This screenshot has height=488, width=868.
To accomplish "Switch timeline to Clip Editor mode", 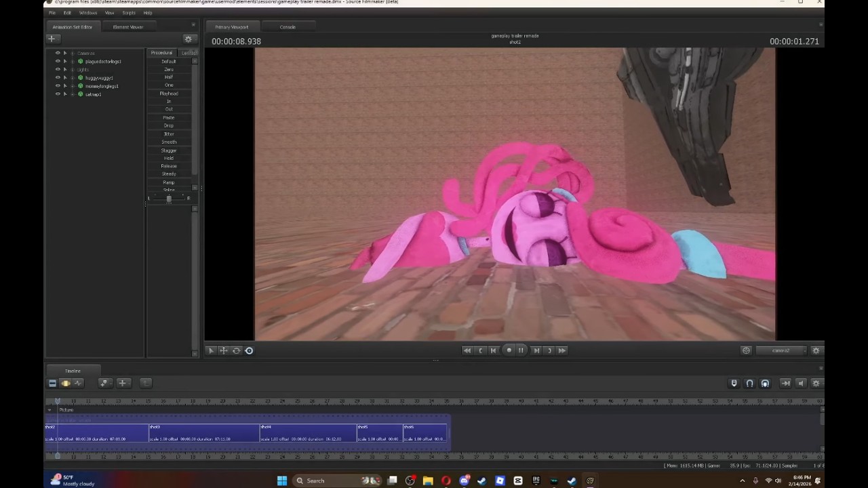I will tap(52, 383).
